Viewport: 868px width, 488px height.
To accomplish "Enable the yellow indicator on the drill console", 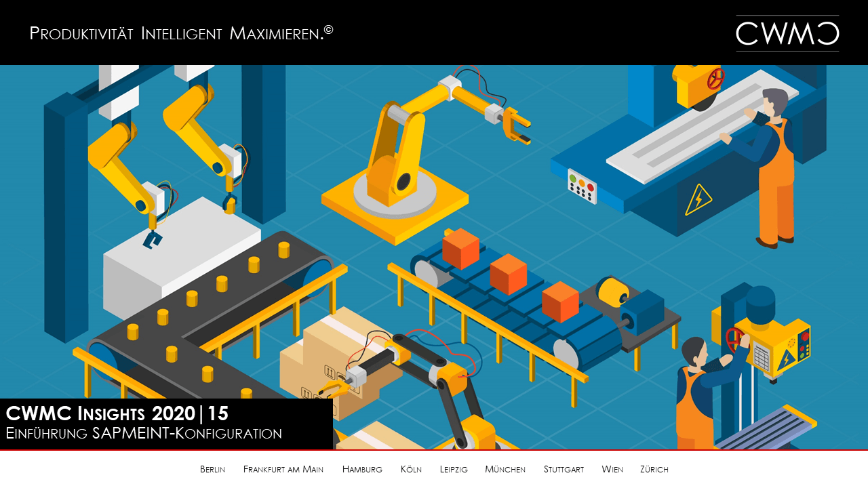I will pos(807,349).
